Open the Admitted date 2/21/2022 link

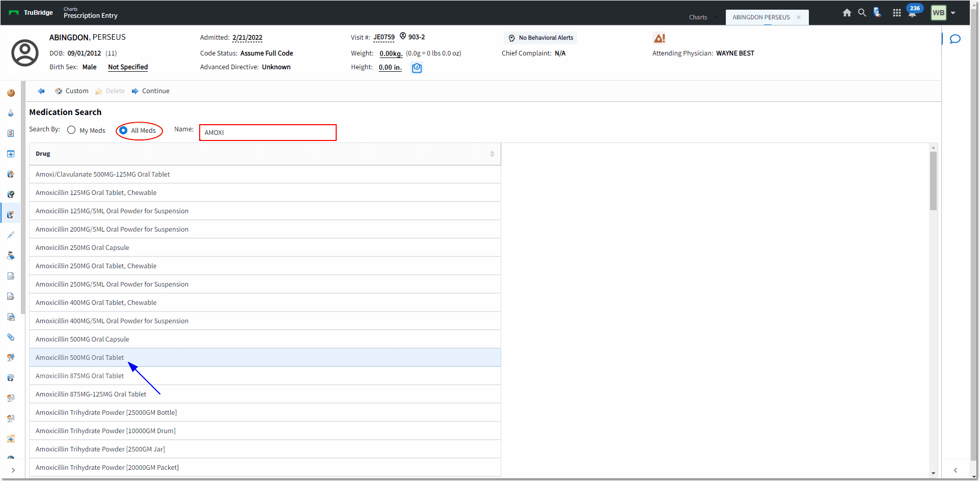pyautogui.click(x=247, y=38)
